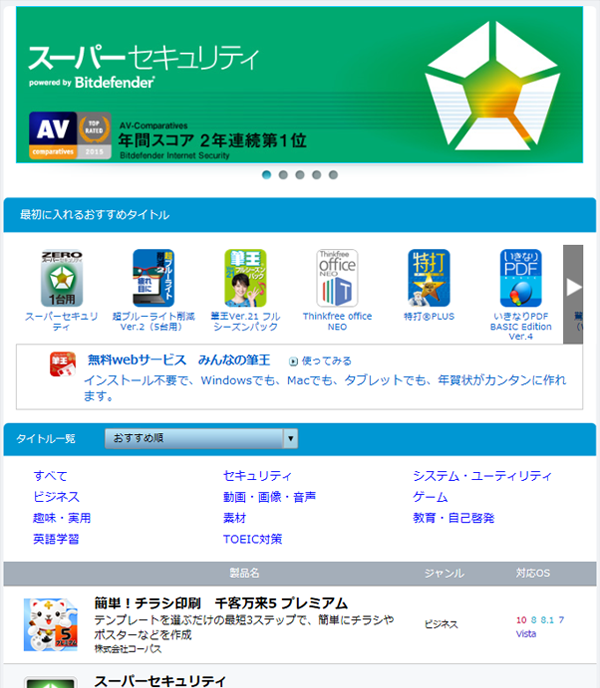600x688 pixels.
Task: Open the おすすめ順 sort dropdown
Action: [201, 438]
